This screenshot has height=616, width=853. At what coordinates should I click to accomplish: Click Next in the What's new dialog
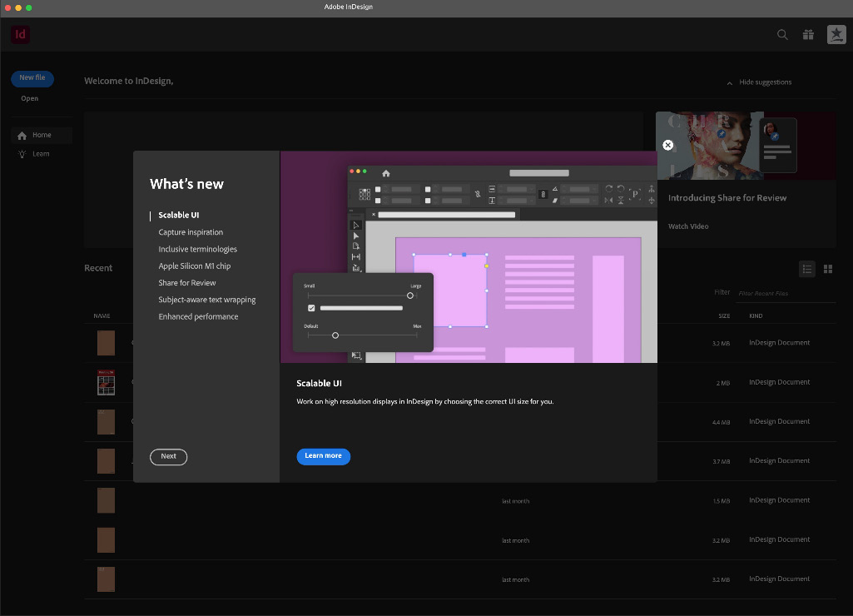coord(169,456)
